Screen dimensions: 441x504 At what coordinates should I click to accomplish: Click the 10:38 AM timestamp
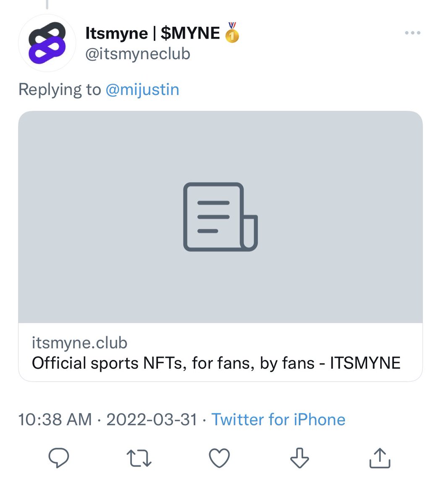55,420
